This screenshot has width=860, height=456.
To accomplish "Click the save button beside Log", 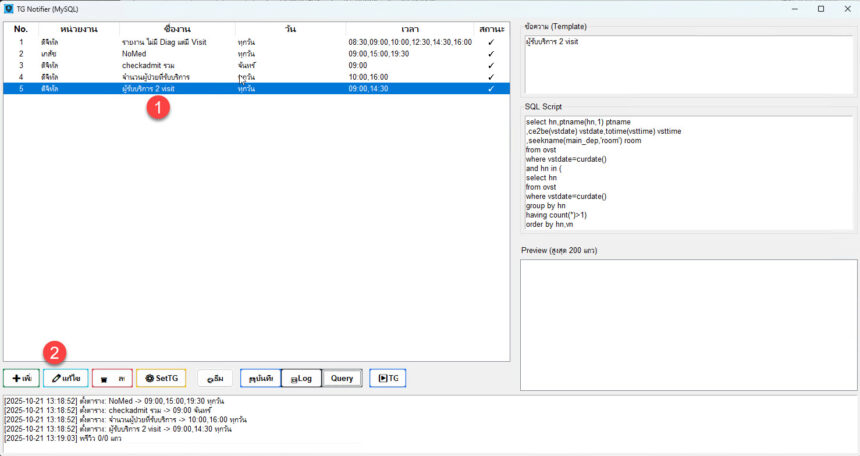I will pyautogui.click(x=259, y=379).
